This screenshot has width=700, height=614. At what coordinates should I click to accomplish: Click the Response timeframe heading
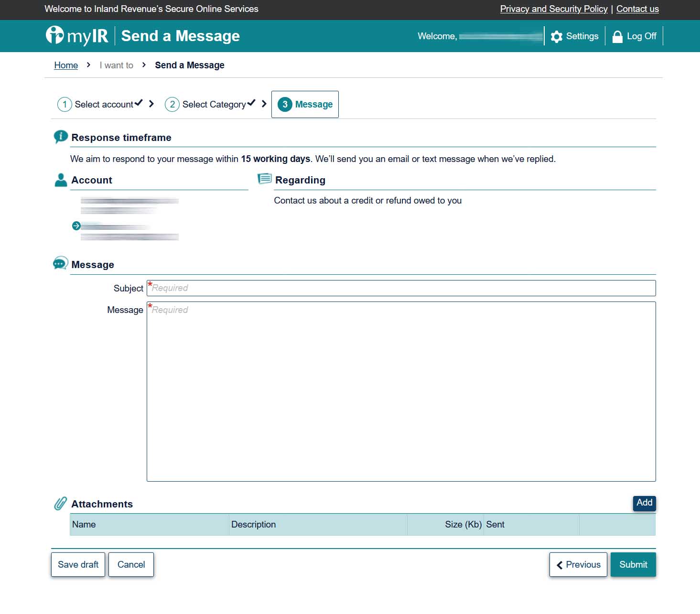pyautogui.click(x=121, y=138)
